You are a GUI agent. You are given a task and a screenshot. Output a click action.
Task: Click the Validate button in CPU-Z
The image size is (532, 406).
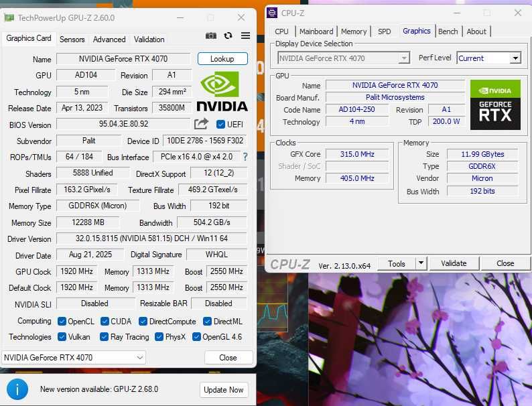(x=454, y=263)
